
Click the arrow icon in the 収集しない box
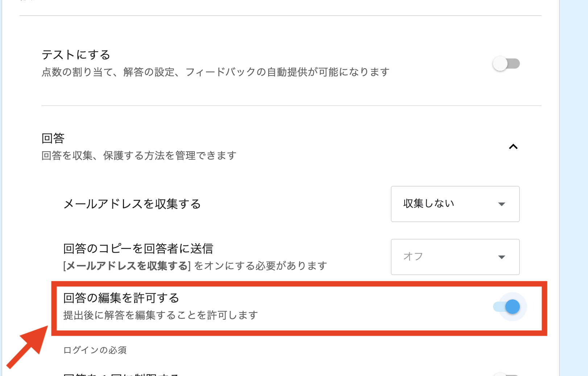click(502, 204)
